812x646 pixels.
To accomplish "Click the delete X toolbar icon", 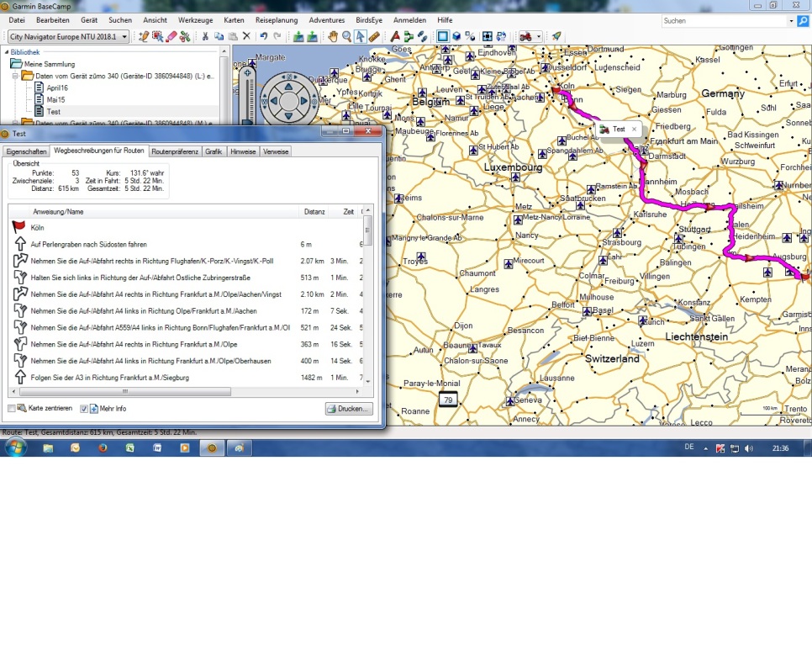I will click(246, 37).
